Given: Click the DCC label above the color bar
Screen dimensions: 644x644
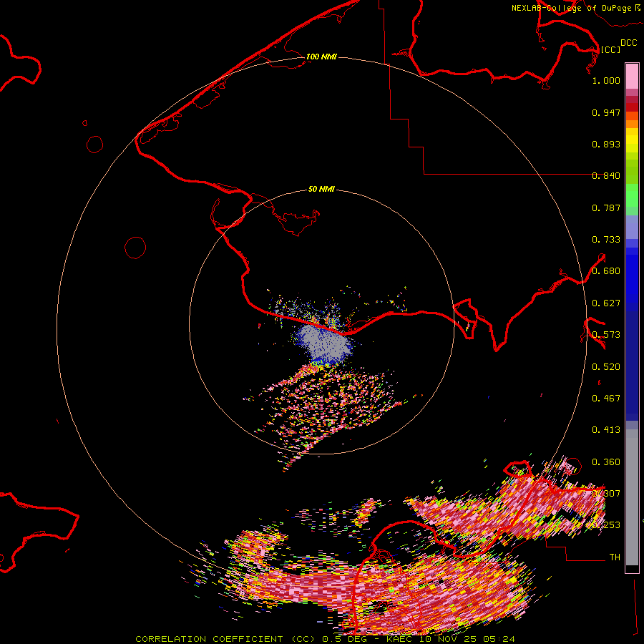Looking at the screenshot, I should pyautogui.click(x=628, y=43).
